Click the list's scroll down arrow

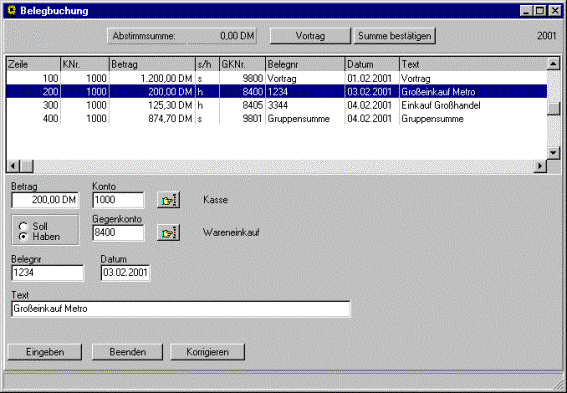click(553, 153)
